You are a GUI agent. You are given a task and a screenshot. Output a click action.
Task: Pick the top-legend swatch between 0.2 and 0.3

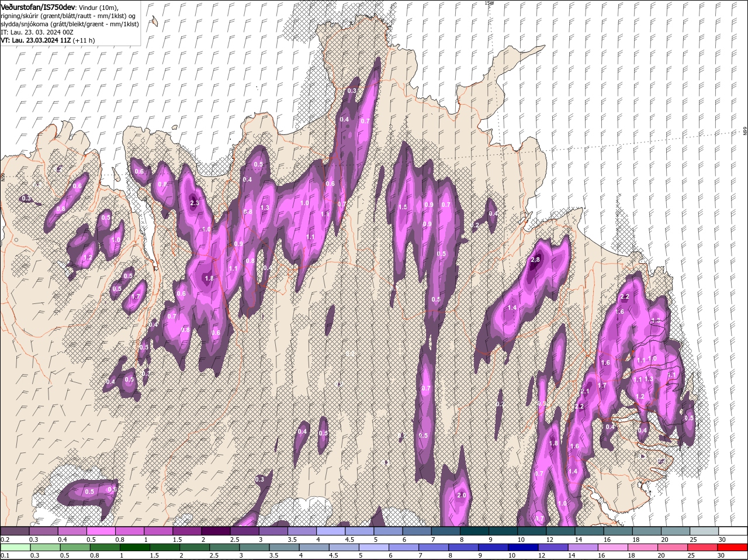15,531
